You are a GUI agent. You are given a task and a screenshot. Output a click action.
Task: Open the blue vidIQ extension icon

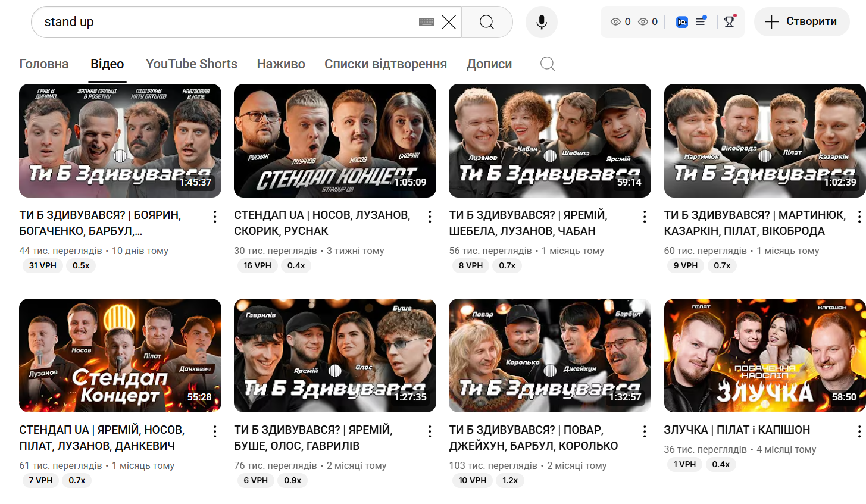pos(682,22)
